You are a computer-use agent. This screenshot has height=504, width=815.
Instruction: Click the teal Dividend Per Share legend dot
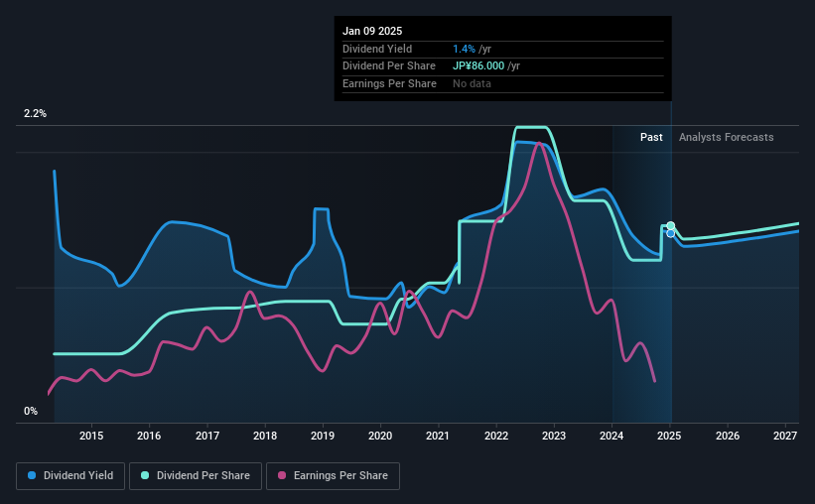pyautogui.click(x=145, y=475)
